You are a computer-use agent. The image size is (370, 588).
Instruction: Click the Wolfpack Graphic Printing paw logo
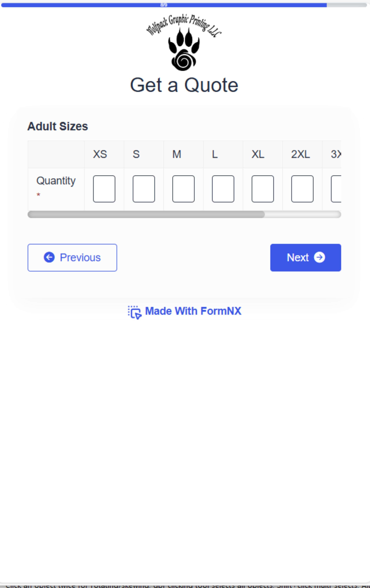(184, 43)
